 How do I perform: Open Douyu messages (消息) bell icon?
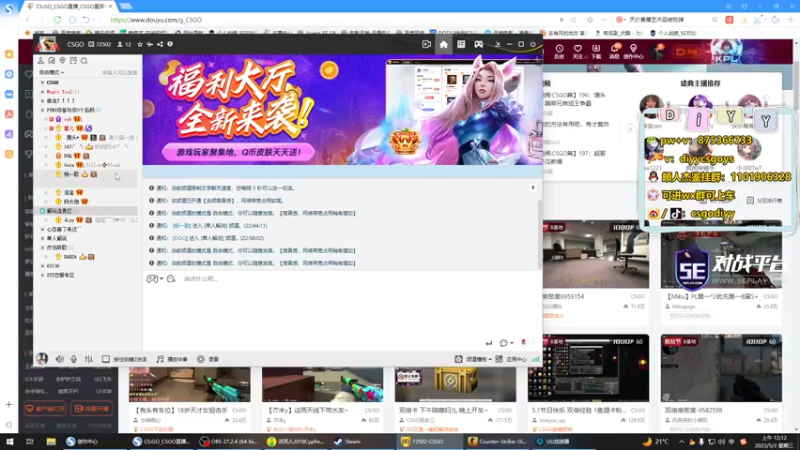[614, 52]
